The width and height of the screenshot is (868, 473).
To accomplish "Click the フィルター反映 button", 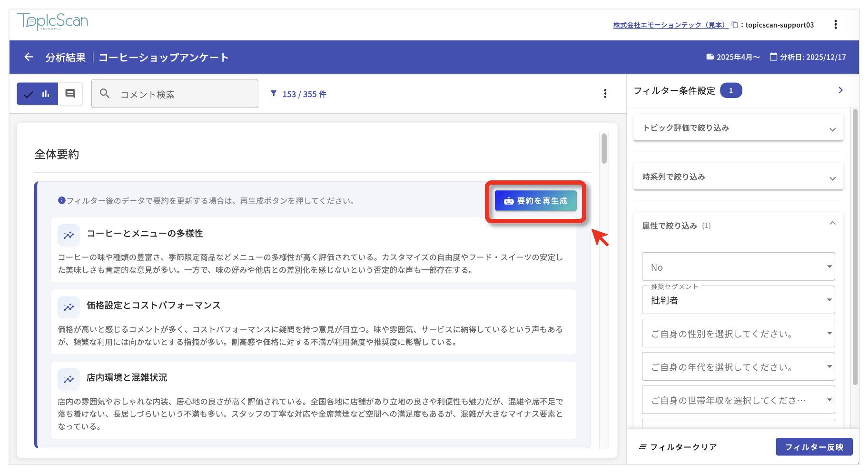I will [814, 447].
